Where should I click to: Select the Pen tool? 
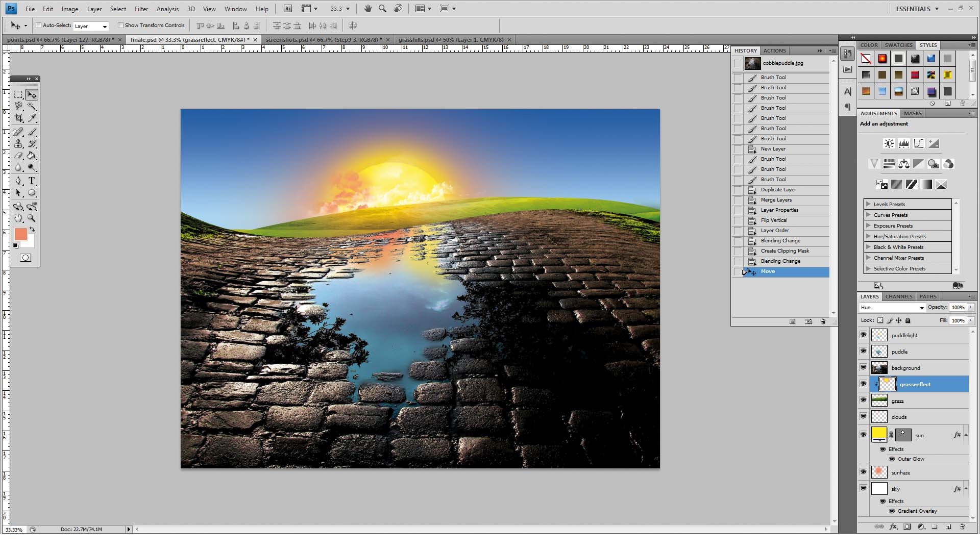[x=19, y=181]
